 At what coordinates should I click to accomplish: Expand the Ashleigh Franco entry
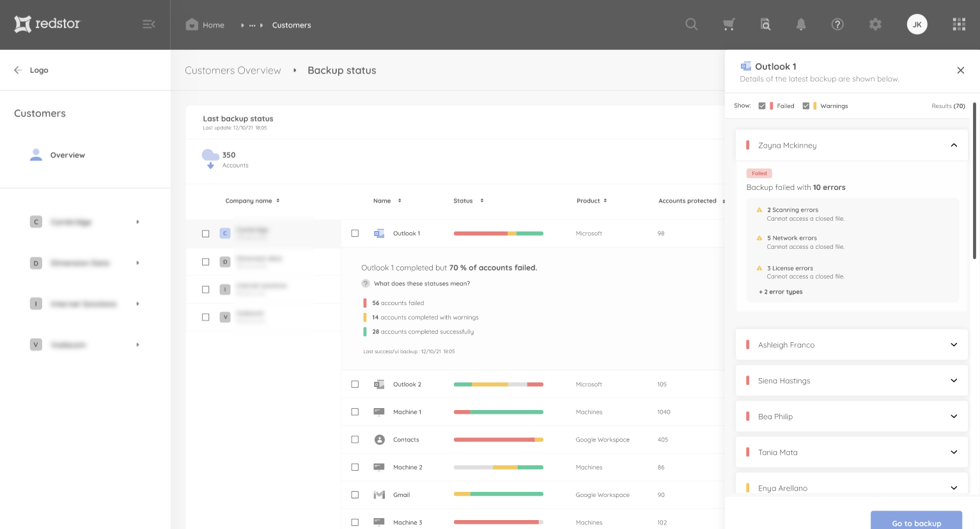click(954, 345)
